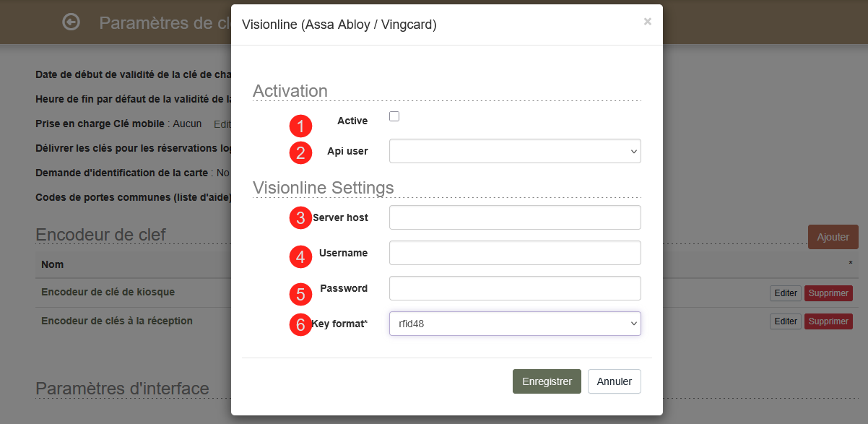Click the 'Codes de portes communes' label

click(134, 197)
